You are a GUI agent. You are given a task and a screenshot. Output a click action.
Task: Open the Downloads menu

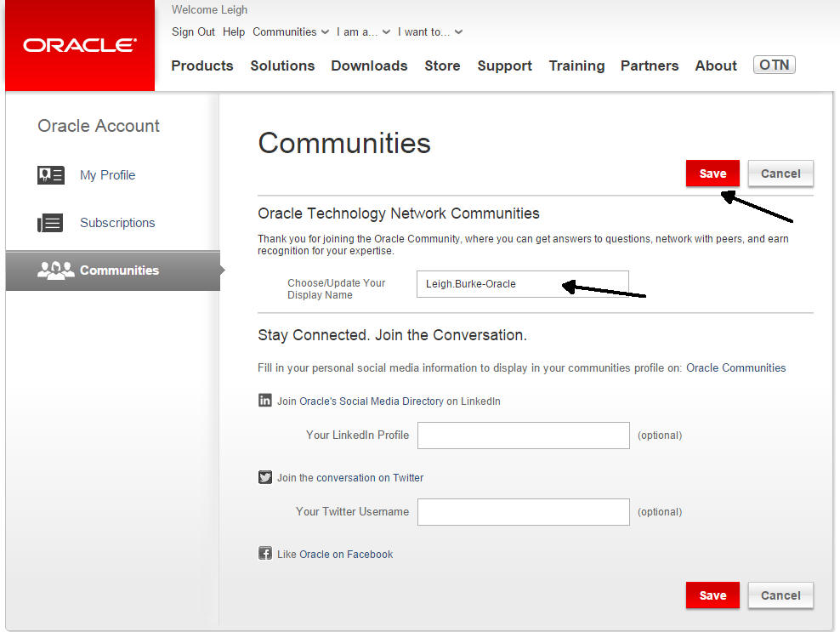(369, 65)
